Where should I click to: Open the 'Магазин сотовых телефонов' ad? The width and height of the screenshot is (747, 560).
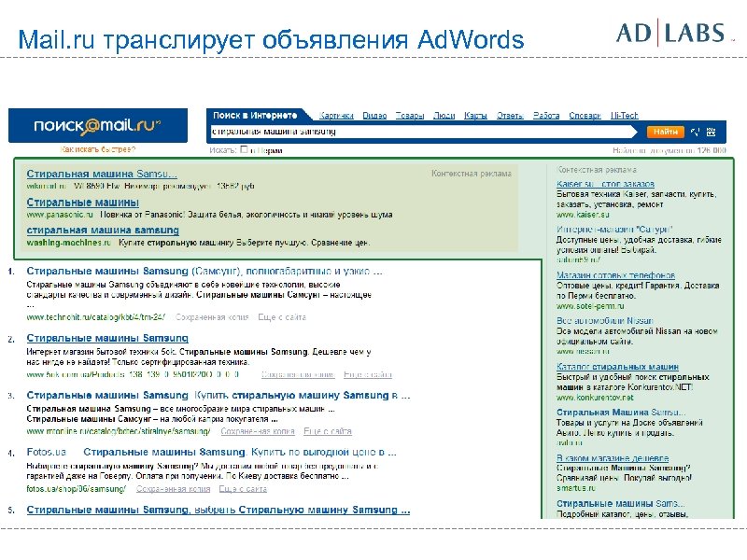[x=616, y=275]
